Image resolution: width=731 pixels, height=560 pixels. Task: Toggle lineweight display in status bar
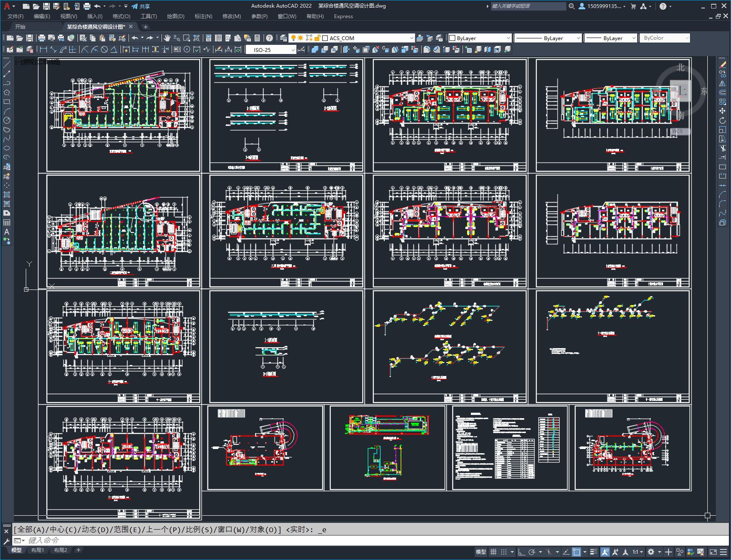594,552
